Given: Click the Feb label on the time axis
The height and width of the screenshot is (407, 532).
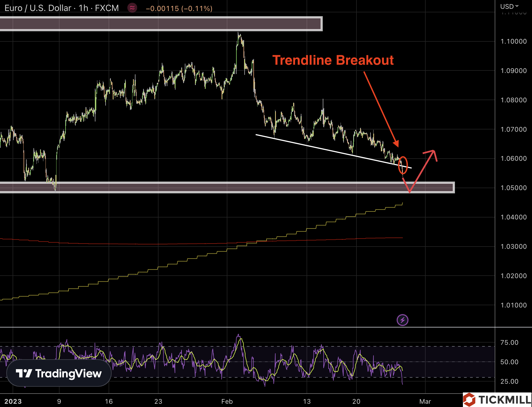Looking at the screenshot, I should coord(227,401).
